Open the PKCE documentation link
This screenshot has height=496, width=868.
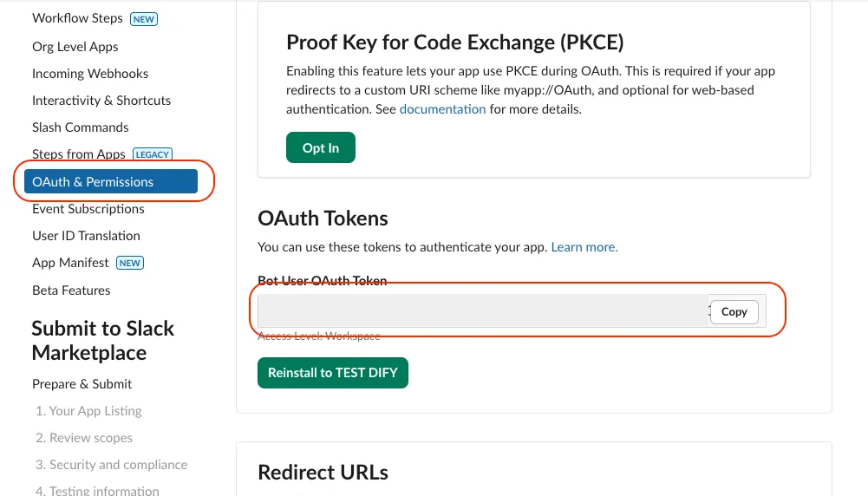[x=442, y=109]
